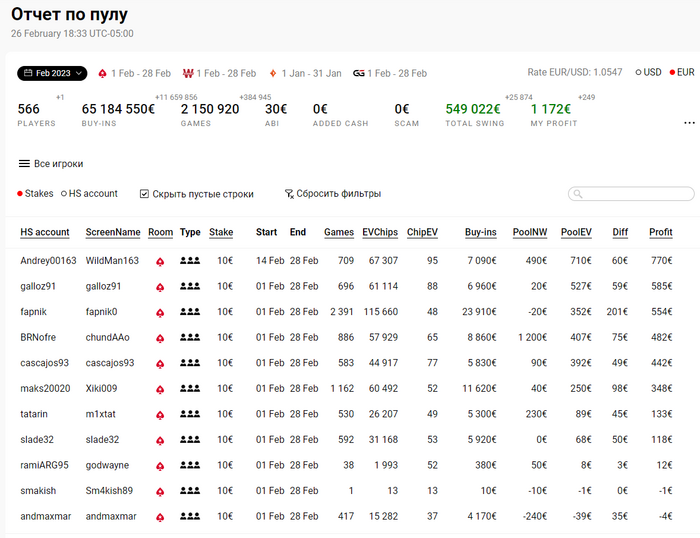Sort by Buy-ins column header
This screenshot has width=700, height=538.
(480, 232)
